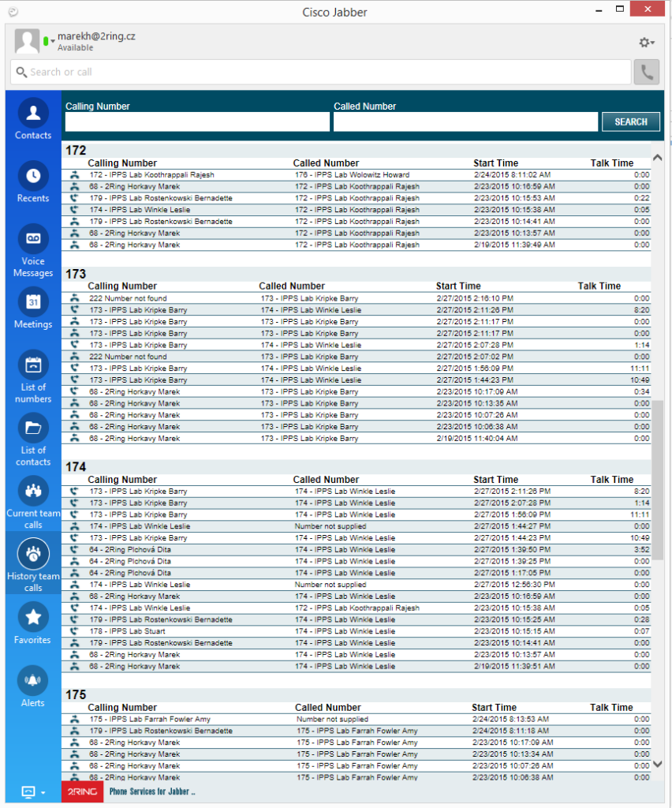This screenshot has height=808, width=672.
Task: Click the red 2RING button
Action: [82, 791]
